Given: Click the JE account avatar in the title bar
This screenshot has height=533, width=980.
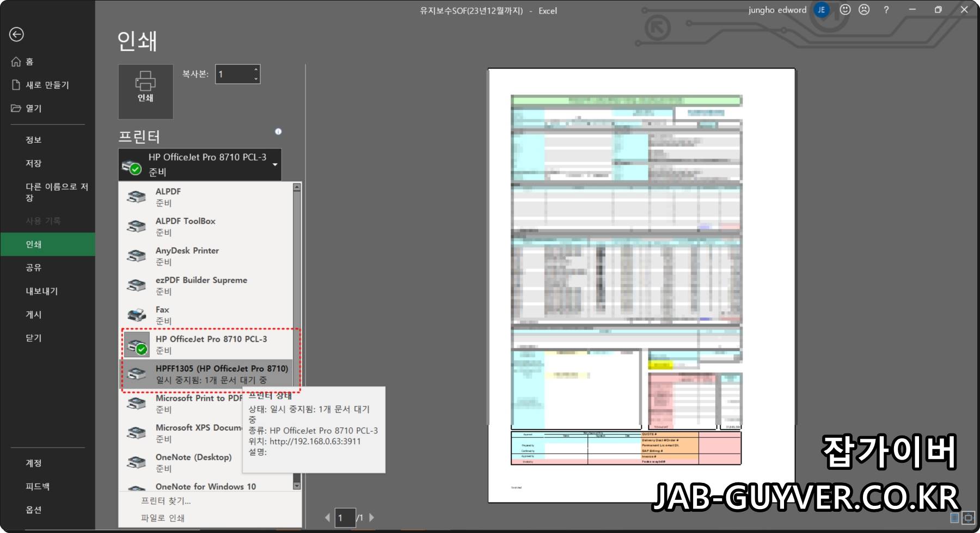Looking at the screenshot, I should click(823, 10).
